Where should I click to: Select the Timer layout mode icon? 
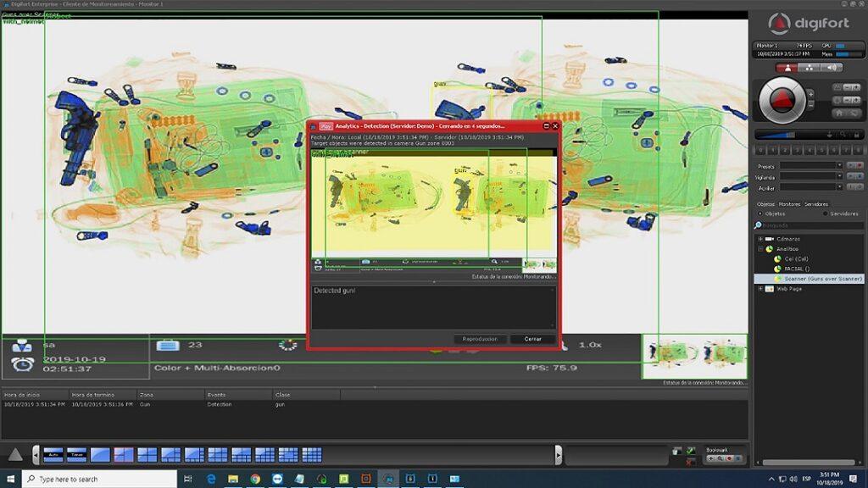coord(77,455)
